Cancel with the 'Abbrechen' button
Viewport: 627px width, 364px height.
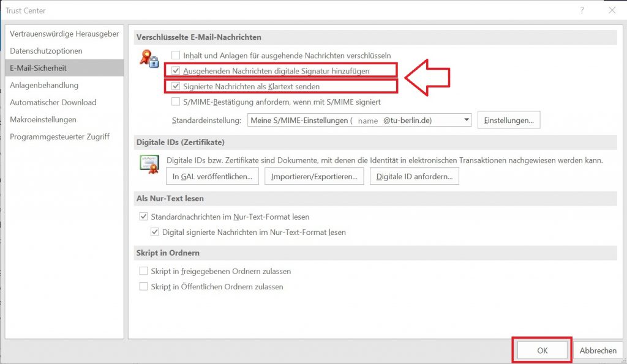click(x=598, y=351)
